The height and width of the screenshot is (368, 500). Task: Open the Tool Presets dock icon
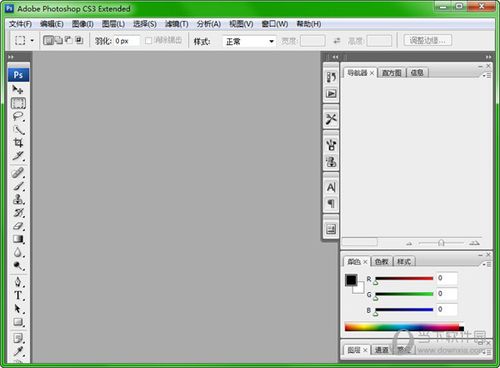(331, 119)
